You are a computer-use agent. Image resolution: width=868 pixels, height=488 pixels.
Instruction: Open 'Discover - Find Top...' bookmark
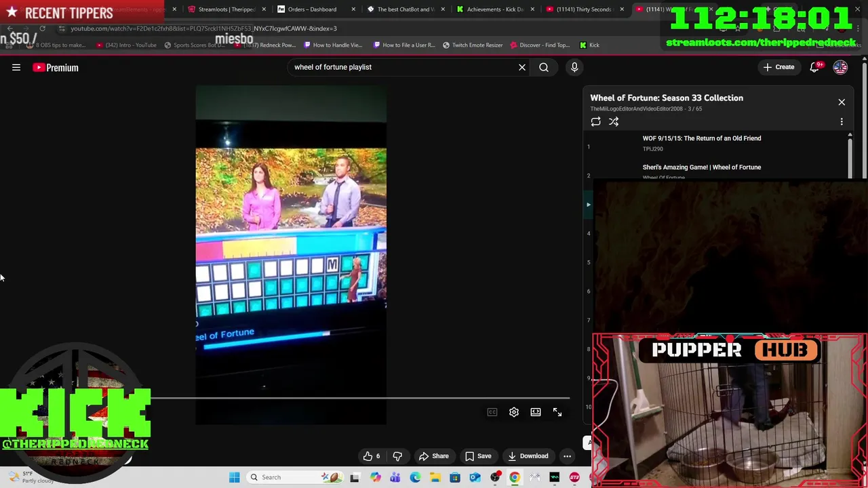540,45
